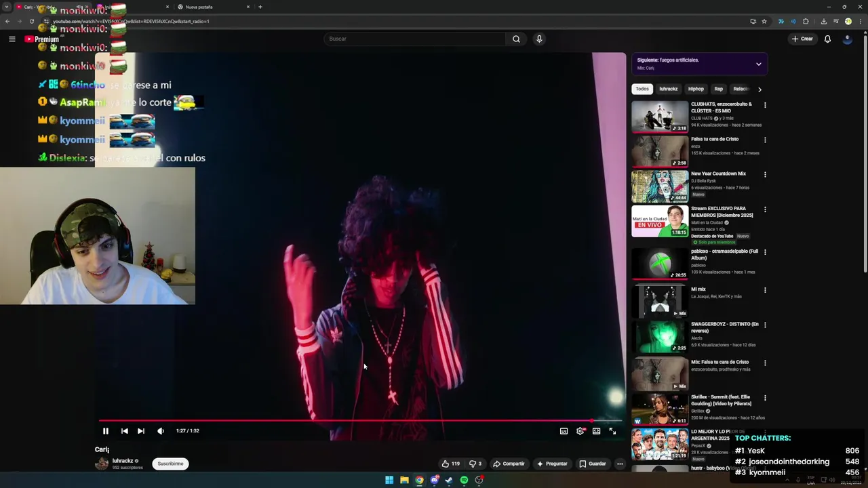Viewport: 868px width, 488px height.
Task: Open New Year Countdown Mix thumbnail
Action: pyautogui.click(x=660, y=186)
